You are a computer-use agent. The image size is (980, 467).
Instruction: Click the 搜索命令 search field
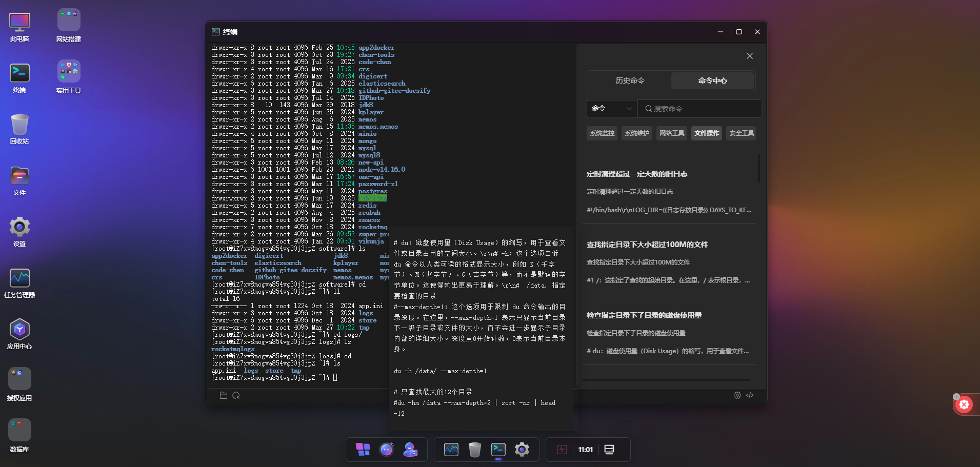coord(699,109)
